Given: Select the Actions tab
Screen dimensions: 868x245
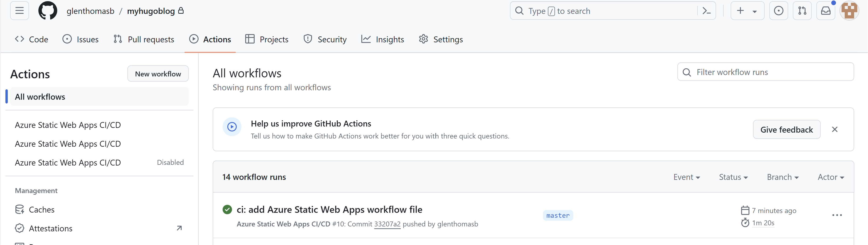Looking at the screenshot, I should tap(210, 39).
